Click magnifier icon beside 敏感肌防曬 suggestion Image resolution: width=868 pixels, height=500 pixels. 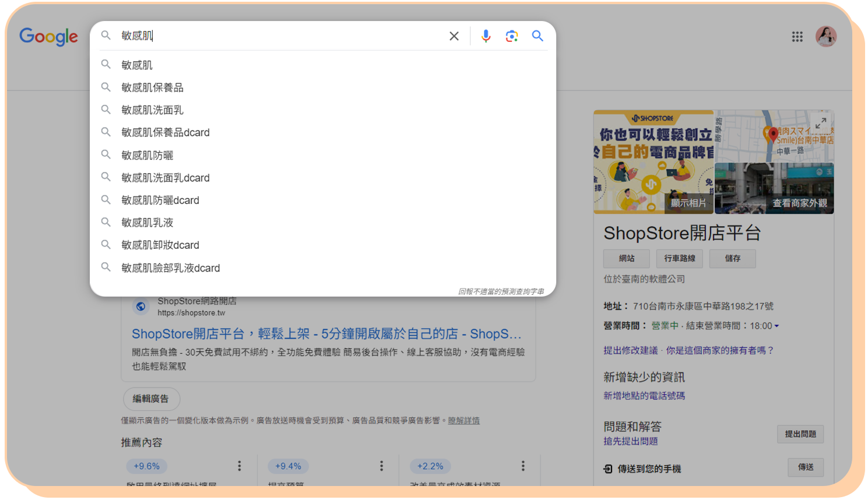coord(106,154)
